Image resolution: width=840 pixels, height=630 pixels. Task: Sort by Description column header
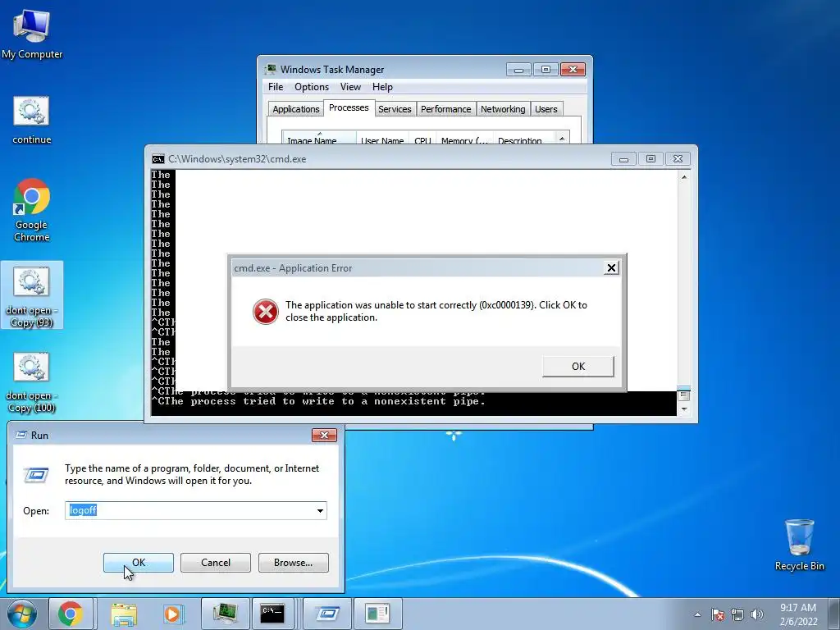(524, 138)
